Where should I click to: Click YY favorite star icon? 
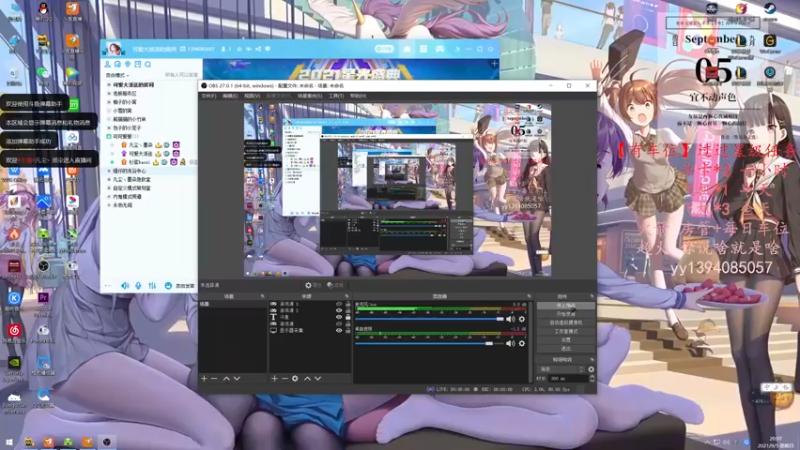[x=239, y=49]
